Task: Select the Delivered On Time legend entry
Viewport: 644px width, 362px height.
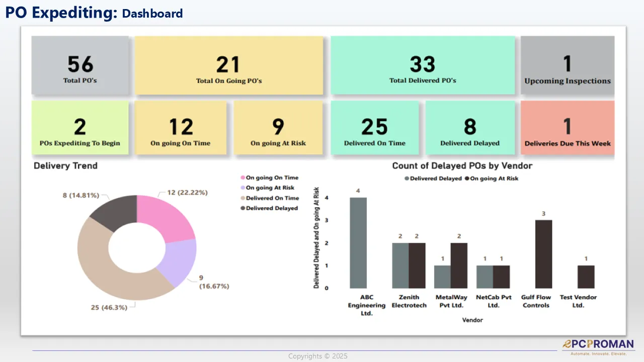Action: [x=270, y=198]
